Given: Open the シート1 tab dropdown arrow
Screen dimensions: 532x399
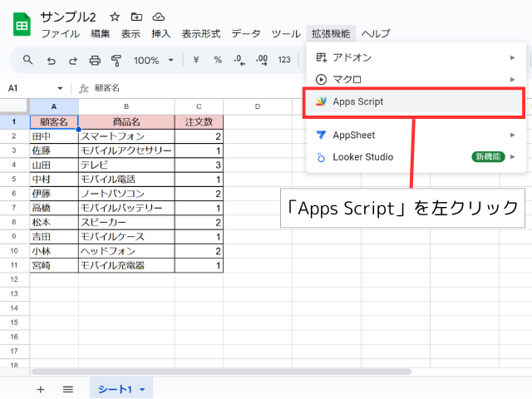Looking at the screenshot, I should tap(142, 390).
